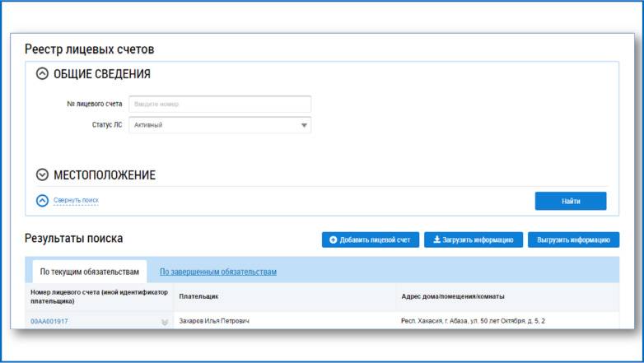Open account 00AA001917 link
This screenshot has width=644, height=363.
[x=49, y=321]
